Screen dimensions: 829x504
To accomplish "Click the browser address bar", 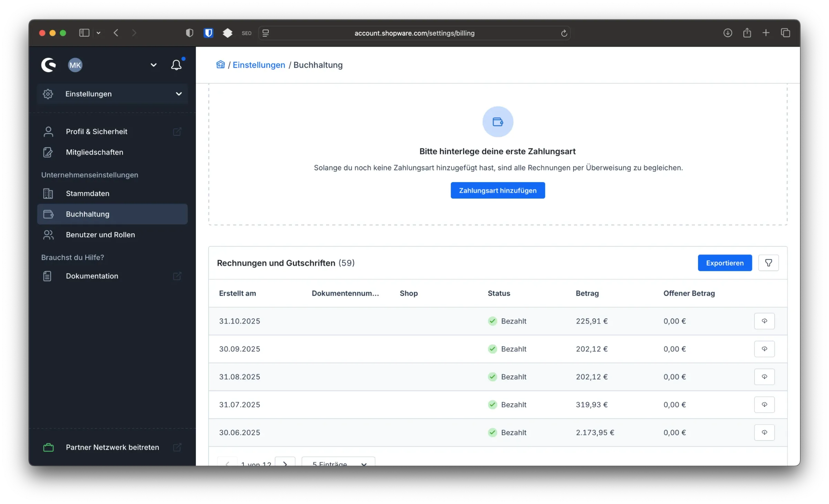I will [414, 33].
